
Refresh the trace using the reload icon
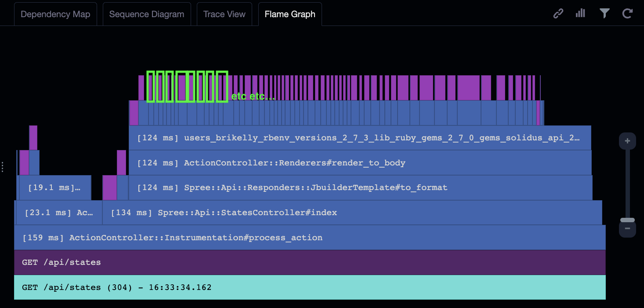click(627, 14)
